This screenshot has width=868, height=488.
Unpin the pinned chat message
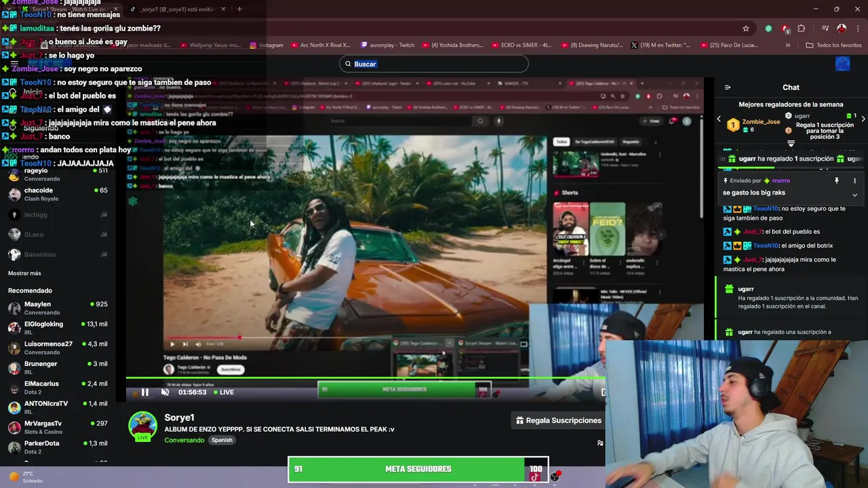pyautogui.click(x=836, y=181)
